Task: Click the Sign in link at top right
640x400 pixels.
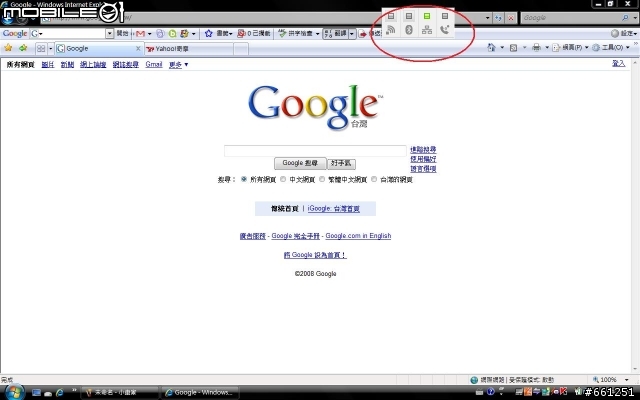Action: 618,63
